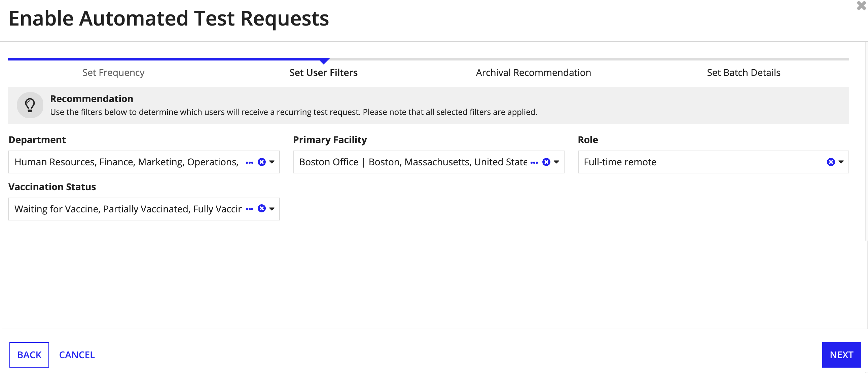This screenshot has width=868, height=373.
Task: Click the Enable Automated Test Requests title
Action: [169, 18]
